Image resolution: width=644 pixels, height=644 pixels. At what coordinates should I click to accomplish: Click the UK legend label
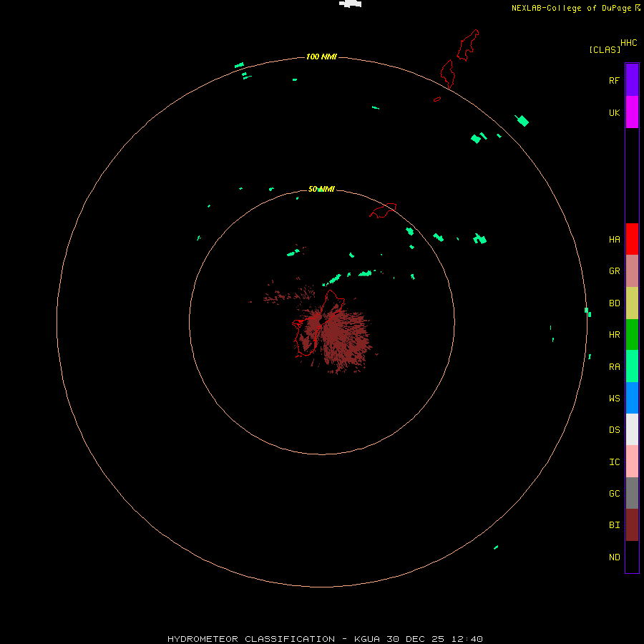point(614,112)
